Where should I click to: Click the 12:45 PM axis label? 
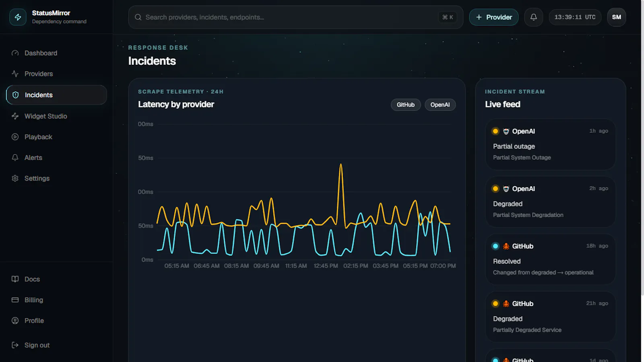tap(326, 266)
